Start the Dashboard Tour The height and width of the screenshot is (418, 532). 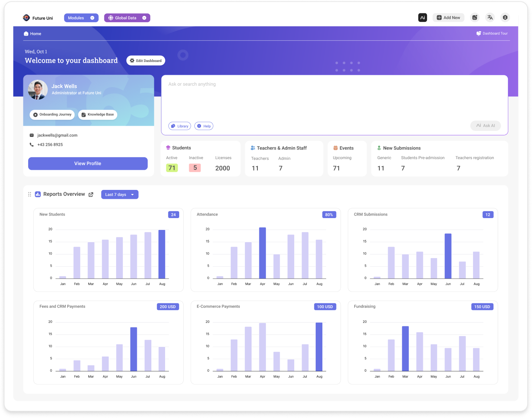492,33
